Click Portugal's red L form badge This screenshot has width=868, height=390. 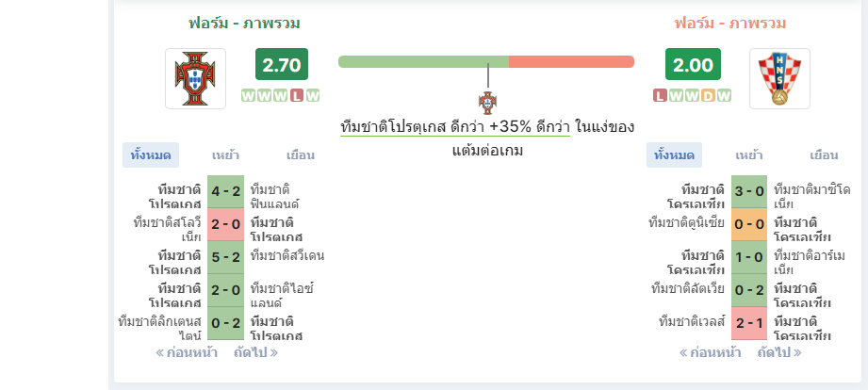click(x=297, y=96)
